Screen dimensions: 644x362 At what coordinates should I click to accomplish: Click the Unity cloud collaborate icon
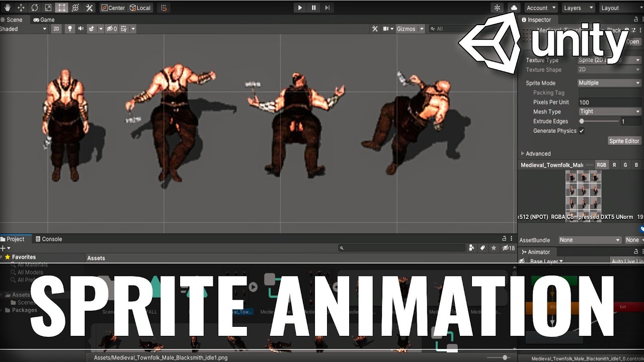pyautogui.click(x=514, y=8)
